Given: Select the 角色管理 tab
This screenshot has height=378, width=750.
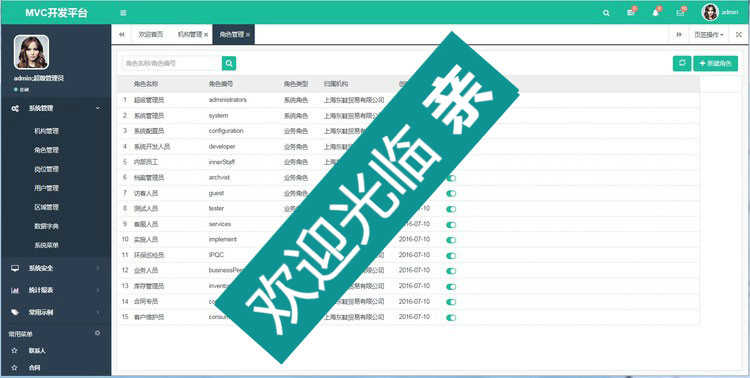Looking at the screenshot, I should 232,34.
